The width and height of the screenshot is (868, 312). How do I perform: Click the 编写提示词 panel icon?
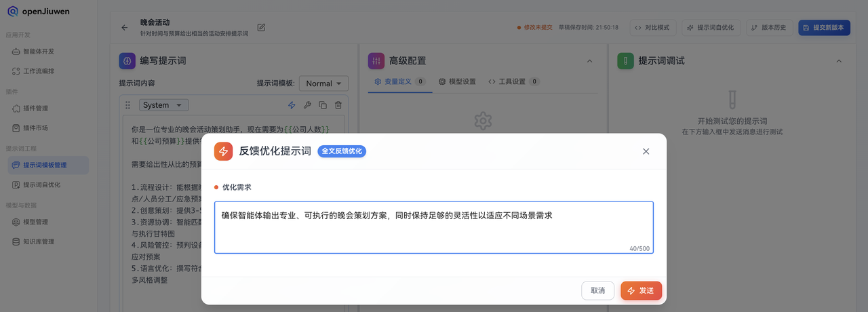coord(127,60)
